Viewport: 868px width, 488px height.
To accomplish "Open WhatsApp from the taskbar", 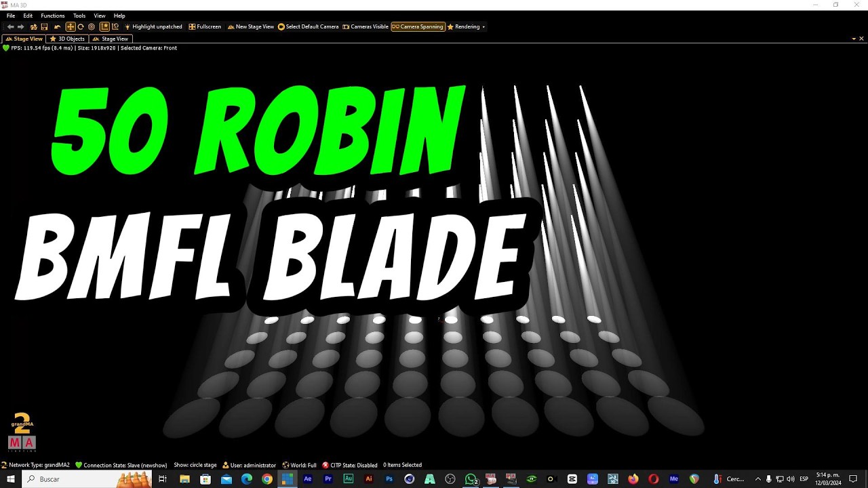I will (x=471, y=479).
